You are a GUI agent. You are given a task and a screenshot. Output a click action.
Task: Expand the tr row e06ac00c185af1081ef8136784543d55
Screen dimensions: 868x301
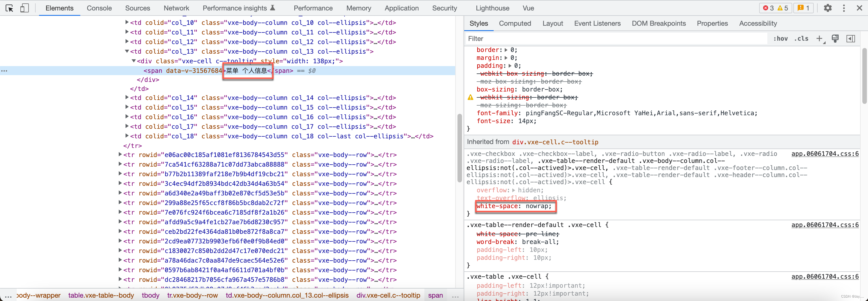pyautogui.click(x=120, y=154)
